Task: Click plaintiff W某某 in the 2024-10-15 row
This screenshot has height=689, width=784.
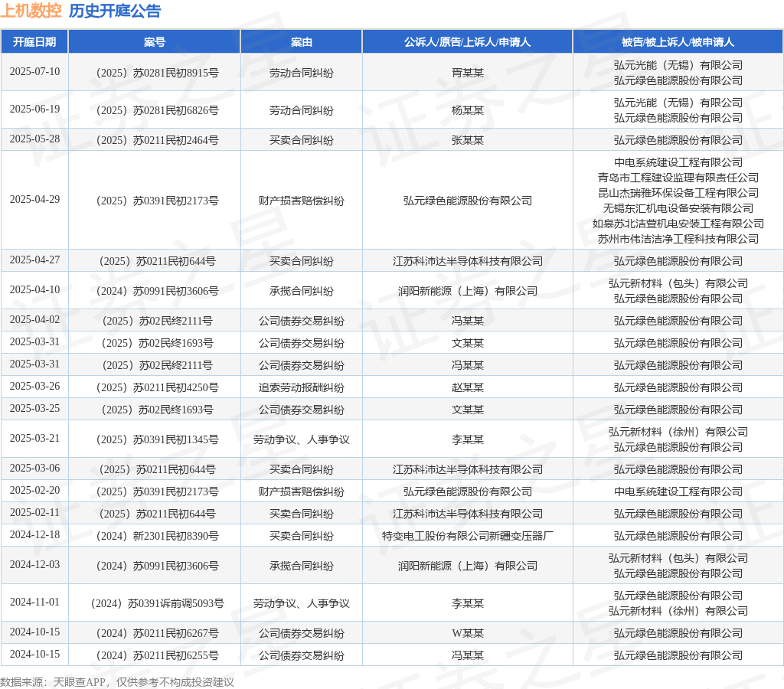Action: point(468,633)
